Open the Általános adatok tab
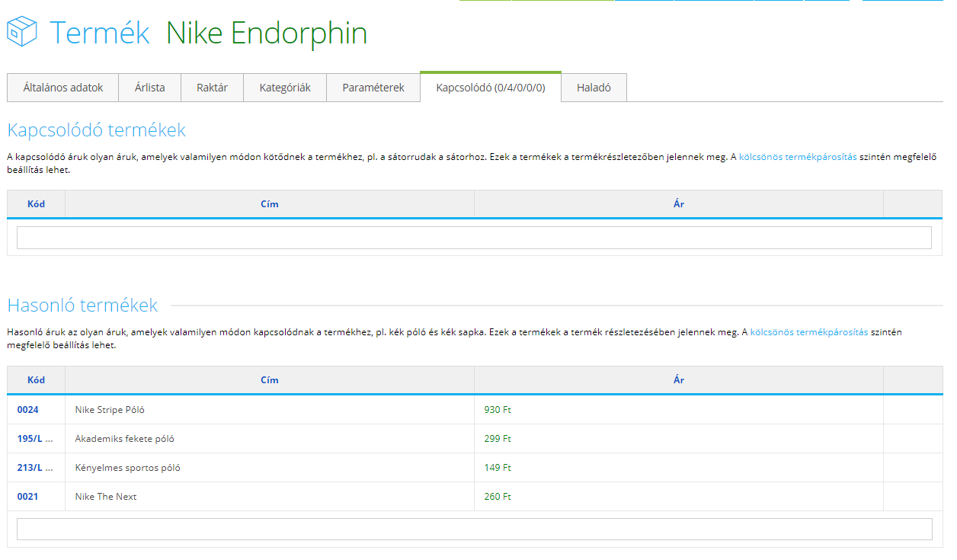The height and width of the screenshot is (560, 957). (63, 88)
